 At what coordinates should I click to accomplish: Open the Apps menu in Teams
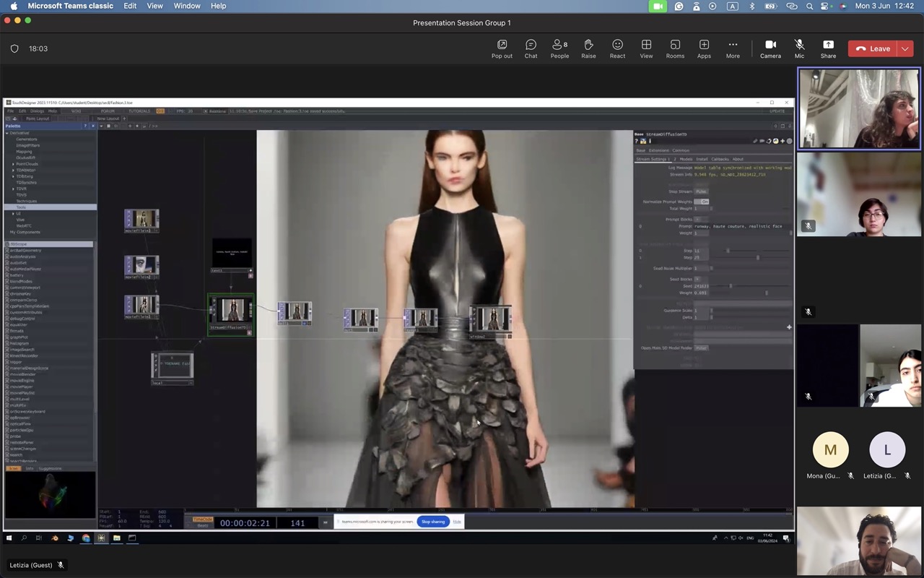[704, 48]
